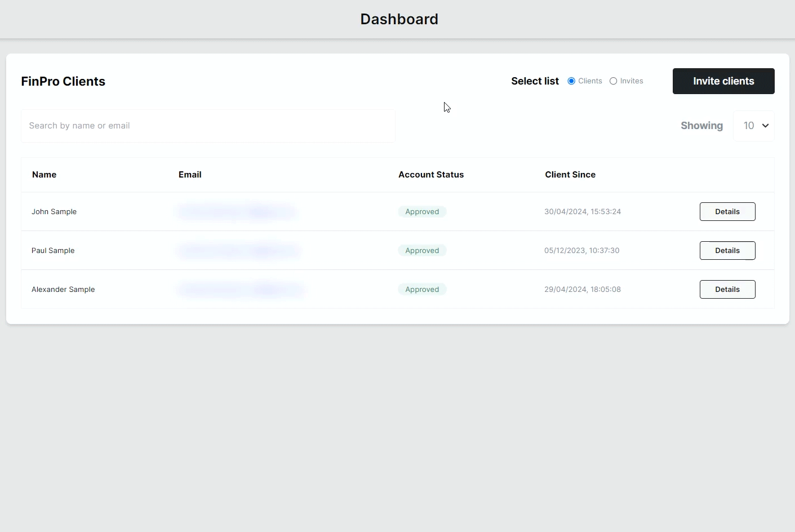This screenshot has width=795, height=532.
Task: Click the search by name or email field
Action: pyautogui.click(x=208, y=126)
